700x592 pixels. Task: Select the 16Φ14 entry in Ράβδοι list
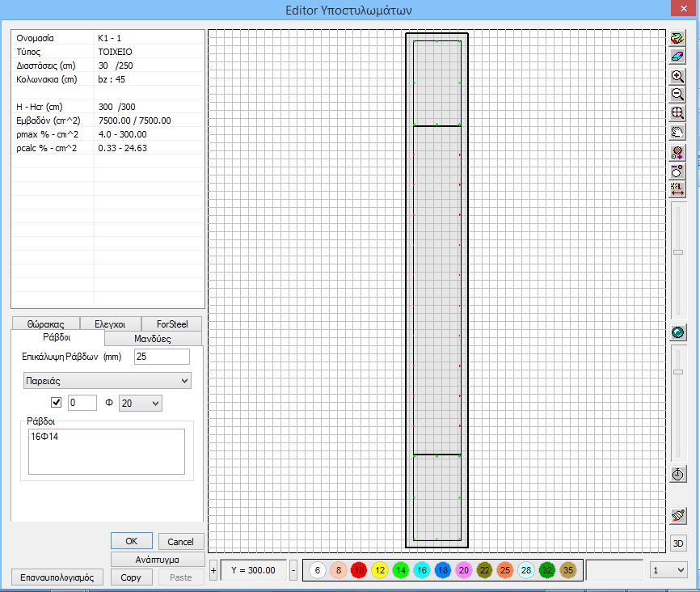point(44,437)
